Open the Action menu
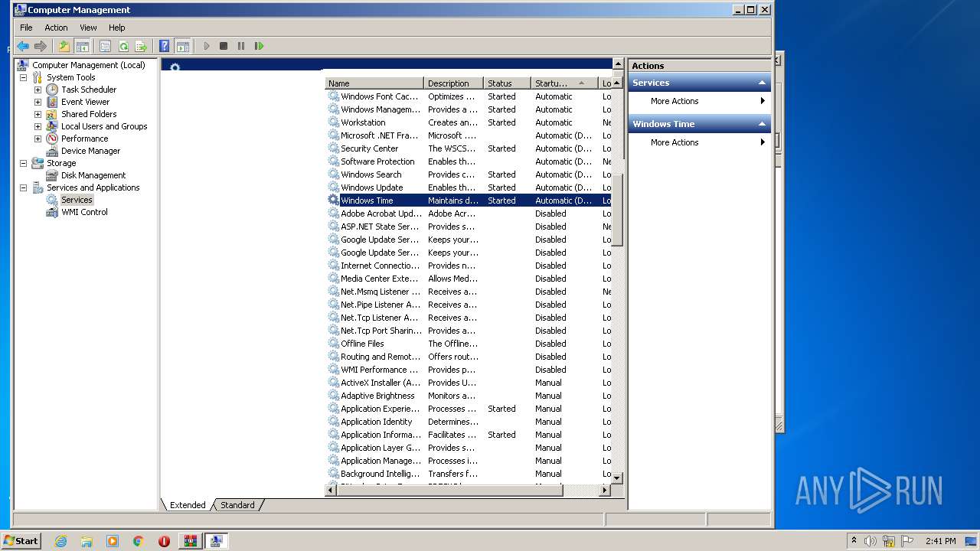This screenshot has height=551, width=980. click(56, 28)
